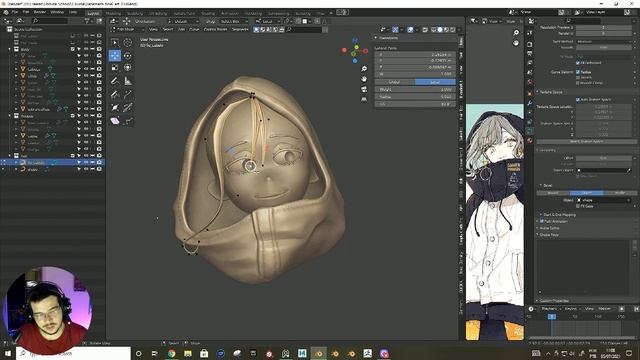Click the viewport zoom gizmo
The image size is (640, 360).
click(x=364, y=69)
